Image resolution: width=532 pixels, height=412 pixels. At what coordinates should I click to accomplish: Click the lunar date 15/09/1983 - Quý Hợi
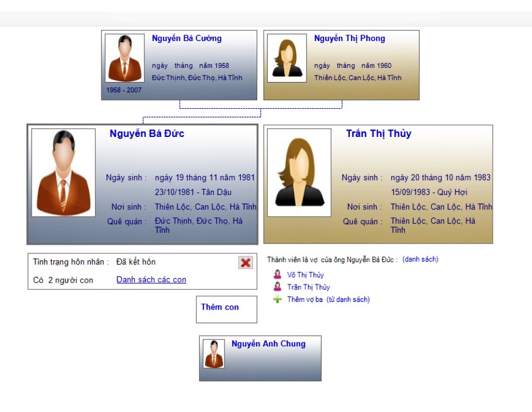[x=429, y=192]
